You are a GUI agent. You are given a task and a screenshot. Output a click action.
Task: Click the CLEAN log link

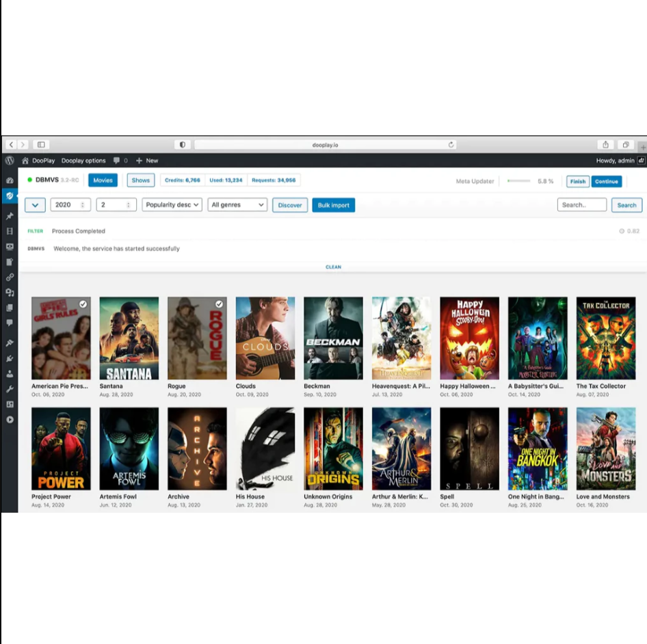pos(333,267)
